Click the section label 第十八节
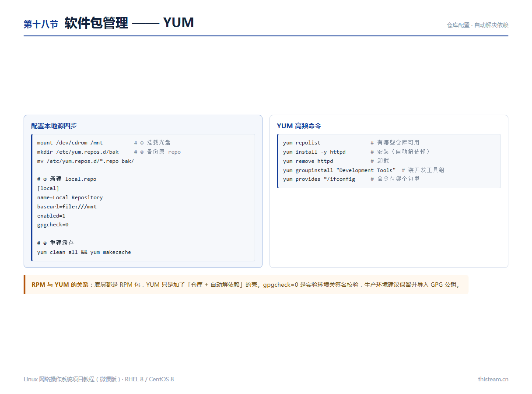Screen dimensions: 532x394 coord(41,25)
